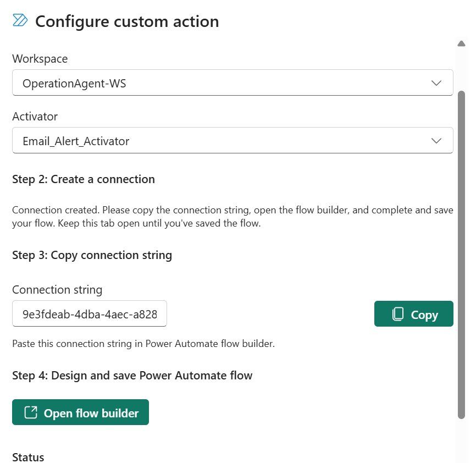This screenshot has width=476, height=463.
Task: Click the Power Automate logo icon
Action: pos(20,21)
